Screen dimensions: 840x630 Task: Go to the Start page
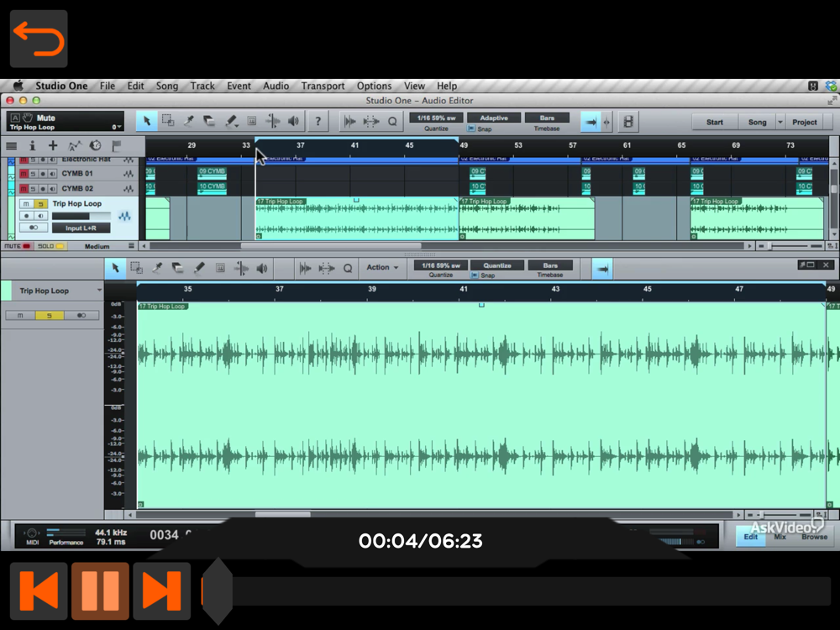714,122
